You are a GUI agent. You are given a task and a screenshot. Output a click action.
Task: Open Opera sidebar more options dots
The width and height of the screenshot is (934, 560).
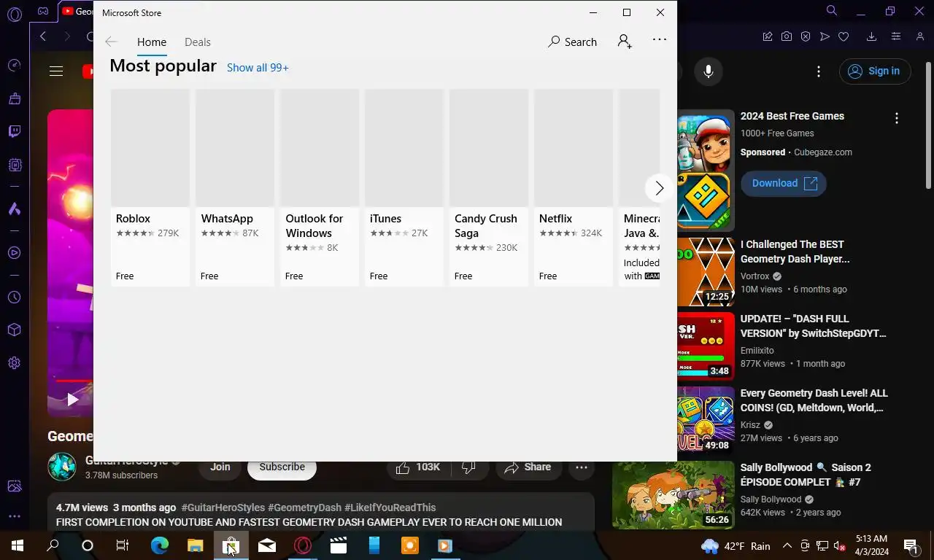pyautogui.click(x=14, y=516)
